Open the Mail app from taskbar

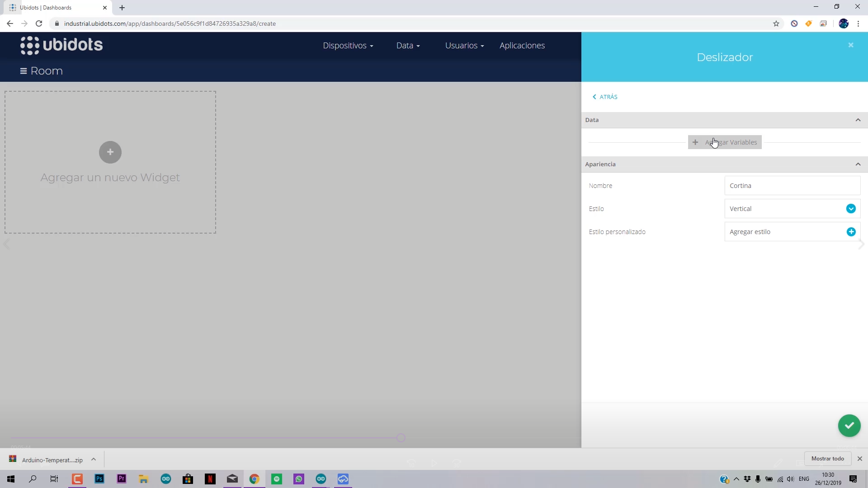[x=232, y=479]
